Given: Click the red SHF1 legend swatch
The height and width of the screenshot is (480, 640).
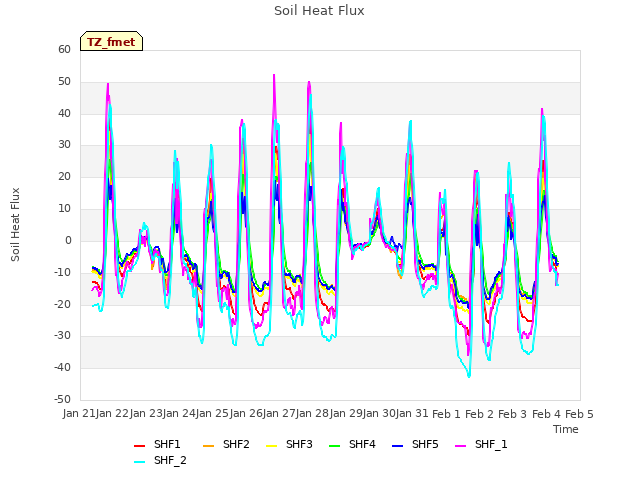Looking at the screenshot, I should 140,446.
